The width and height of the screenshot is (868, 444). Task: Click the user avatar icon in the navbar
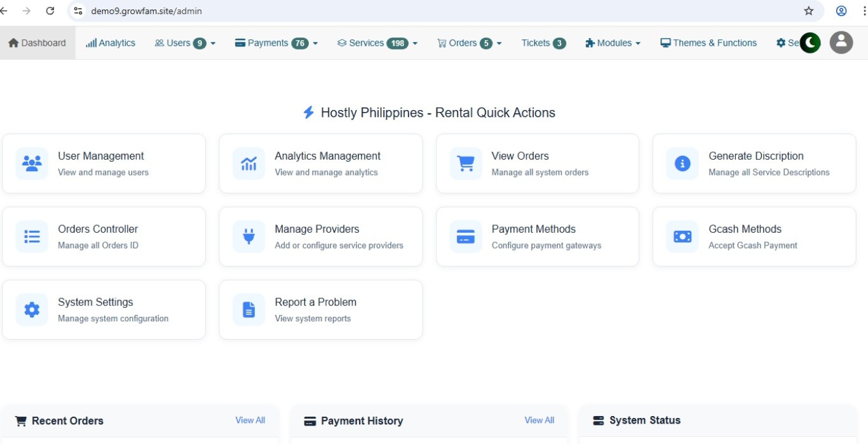pos(841,43)
